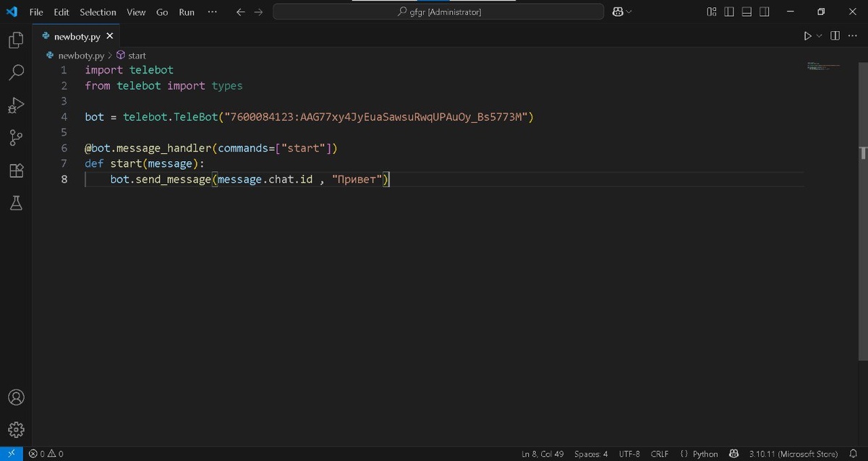Viewport: 868px width, 461px height.
Task: Open the Run menu
Action: [187, 12]
